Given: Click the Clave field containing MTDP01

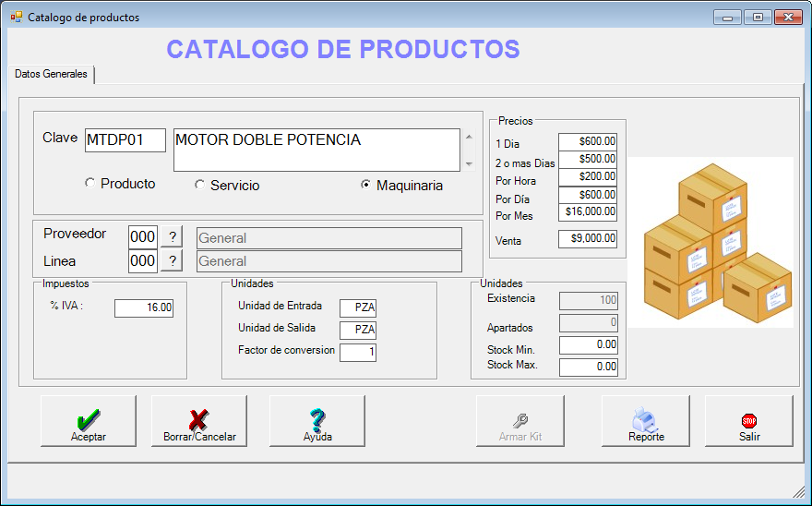Looking at the screenshot, I should pos(125,140).
